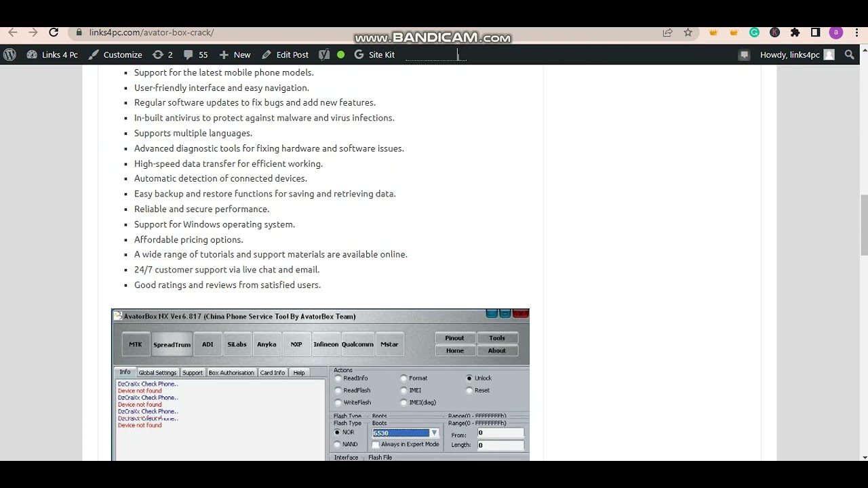Open the Links 4 Pc dashboard menu
The image size is (868, 488).
tap(52, 55)
